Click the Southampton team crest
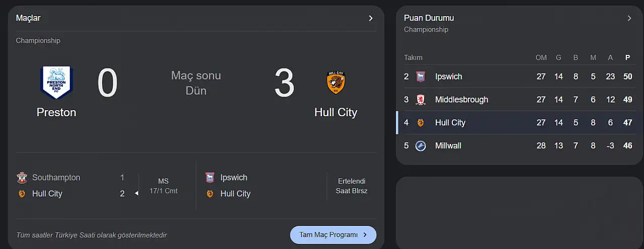This screenshot has height=249, width=644. 22,178
